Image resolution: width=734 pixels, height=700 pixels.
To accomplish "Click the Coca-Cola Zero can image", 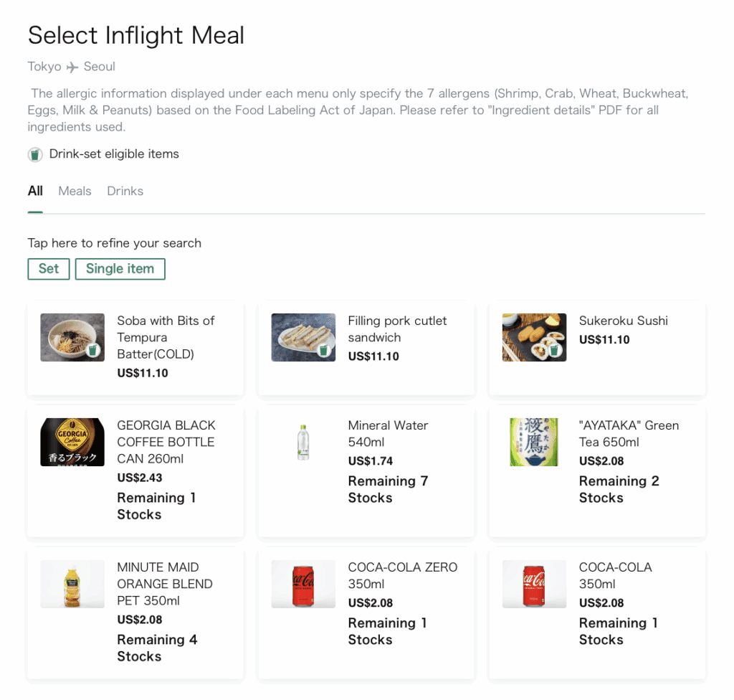I will (x=303, y=584).
